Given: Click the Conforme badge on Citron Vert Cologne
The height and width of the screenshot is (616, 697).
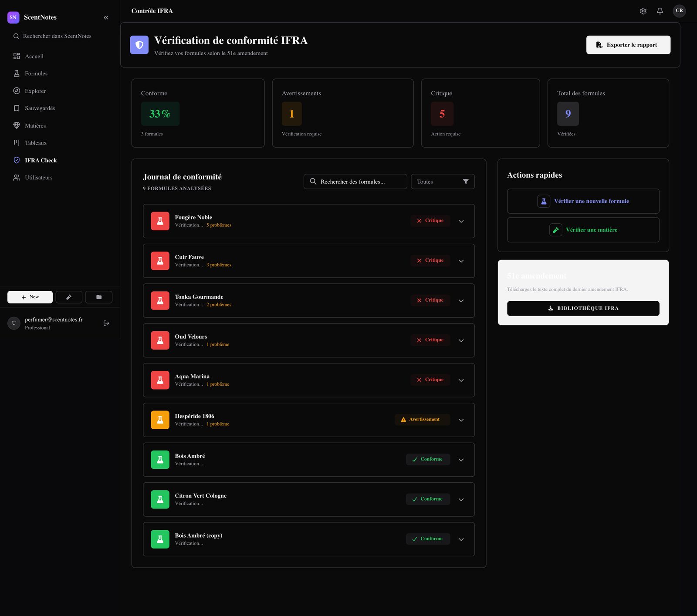Looking at the screenshot, I should click(x=428, y=499).
